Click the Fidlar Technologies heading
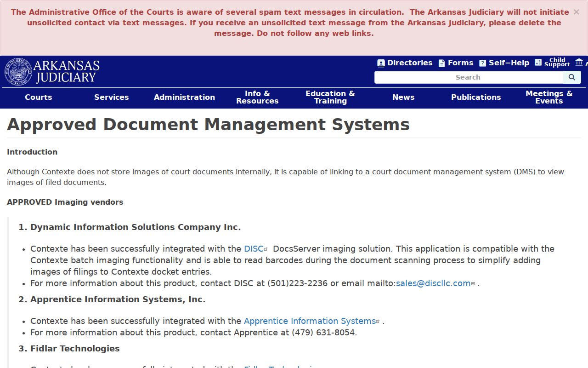The image size is (588, 368). pos(75,349)
